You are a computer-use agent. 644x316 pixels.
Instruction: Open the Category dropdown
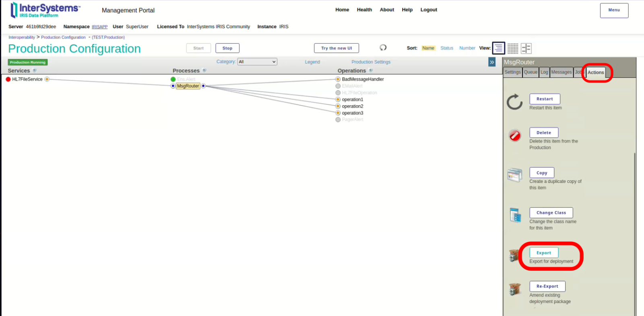[x=257, y=62]
